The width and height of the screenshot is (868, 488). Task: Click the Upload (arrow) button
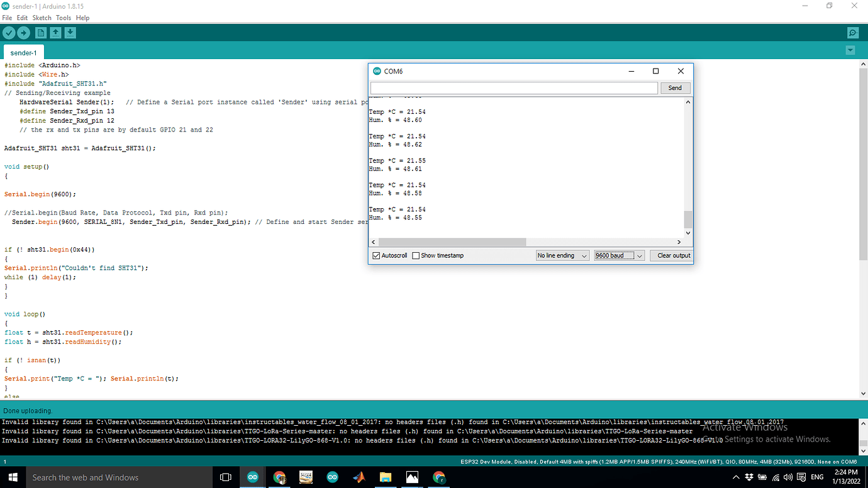(23, 32)
